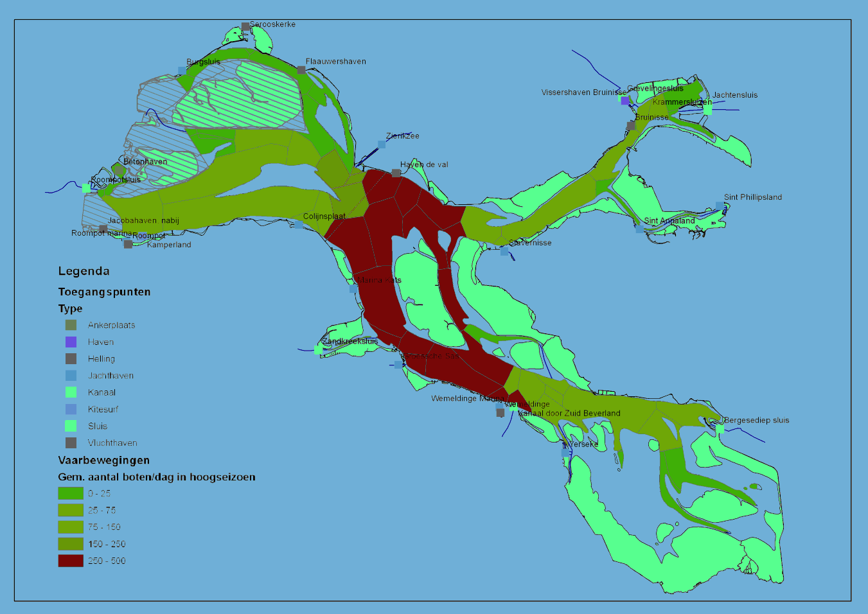Click the purple Haven legend swatch
The height and width of the screenshot is (614, 868).
click(71, 342)
